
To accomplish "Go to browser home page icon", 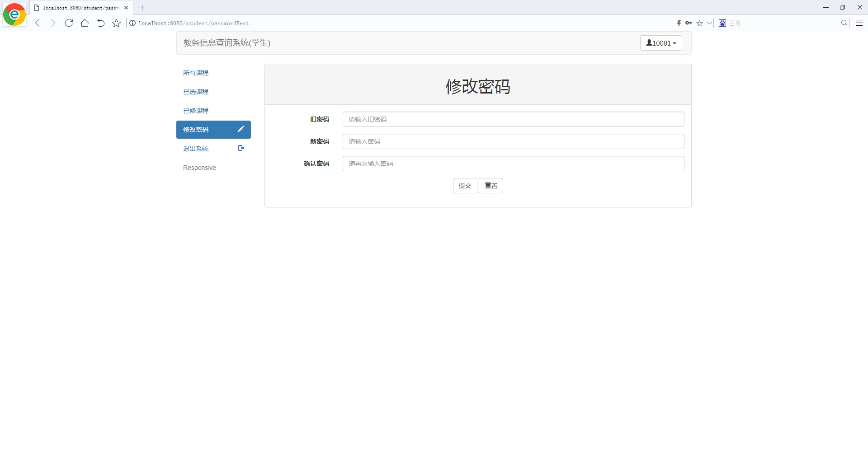I will point(85,23).
